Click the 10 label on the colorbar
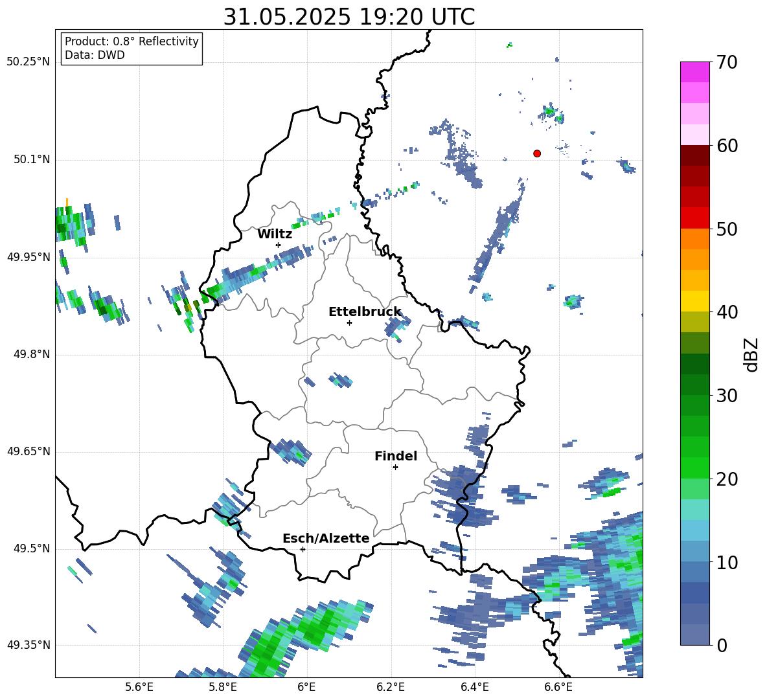This screenshot has height=700, width=767. click(726, 563)
